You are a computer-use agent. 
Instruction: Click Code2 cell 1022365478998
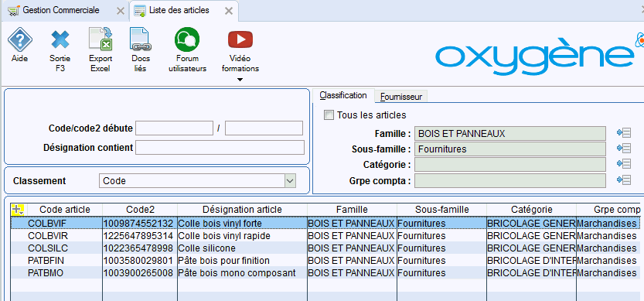click(x=140, y=248)
